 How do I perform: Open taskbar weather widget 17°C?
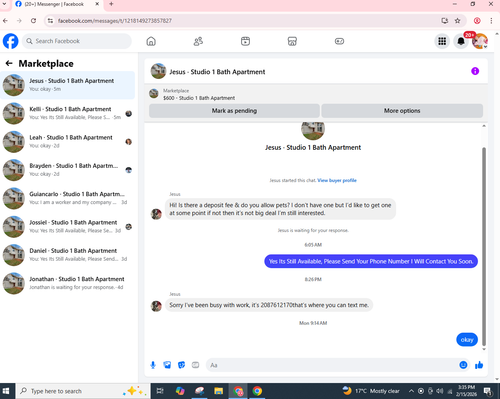(371, 391)
